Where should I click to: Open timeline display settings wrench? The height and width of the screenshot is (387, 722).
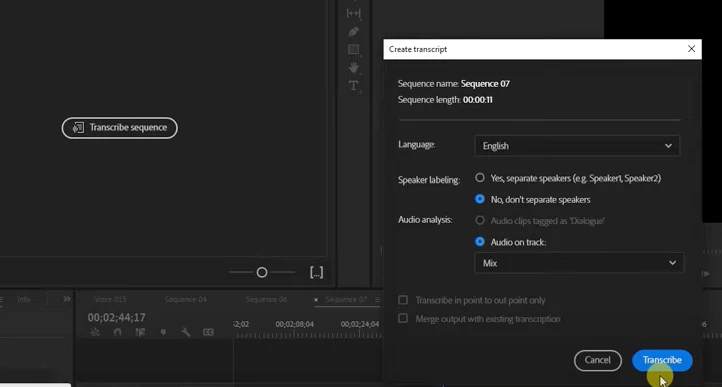coord(186,332)
